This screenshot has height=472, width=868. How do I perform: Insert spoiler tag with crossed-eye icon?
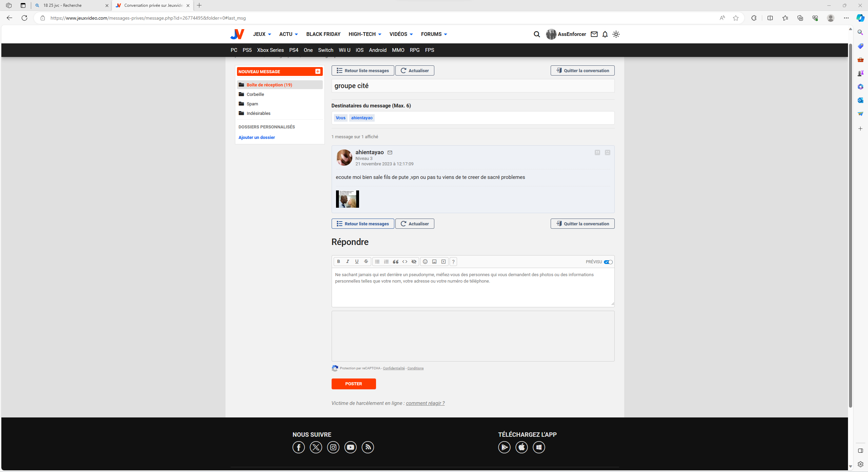click(x=414, y=262)
